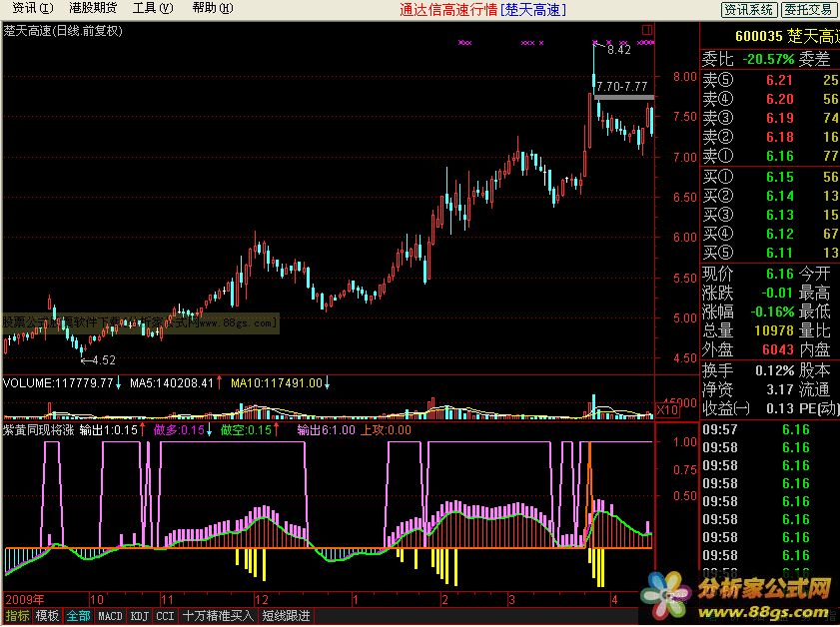Image resolution: width=840 pixels, height=627 pixels.
Task: Click the 2009年 label on the time axis
Action: 25,599
